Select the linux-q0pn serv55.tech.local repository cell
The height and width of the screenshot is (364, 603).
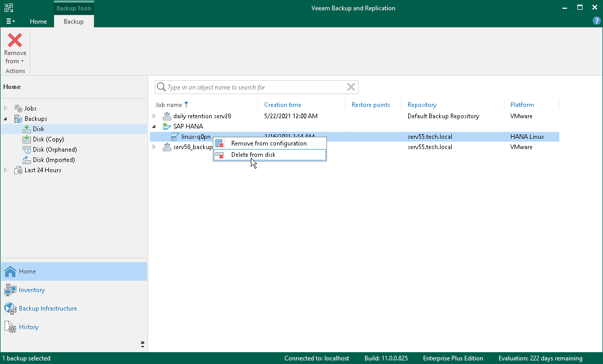[x=430, y=137]
